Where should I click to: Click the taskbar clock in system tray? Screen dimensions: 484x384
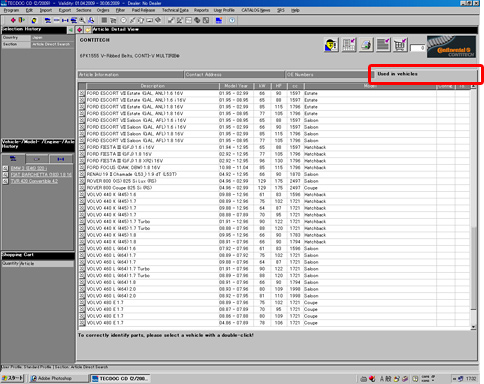(471, 379)
